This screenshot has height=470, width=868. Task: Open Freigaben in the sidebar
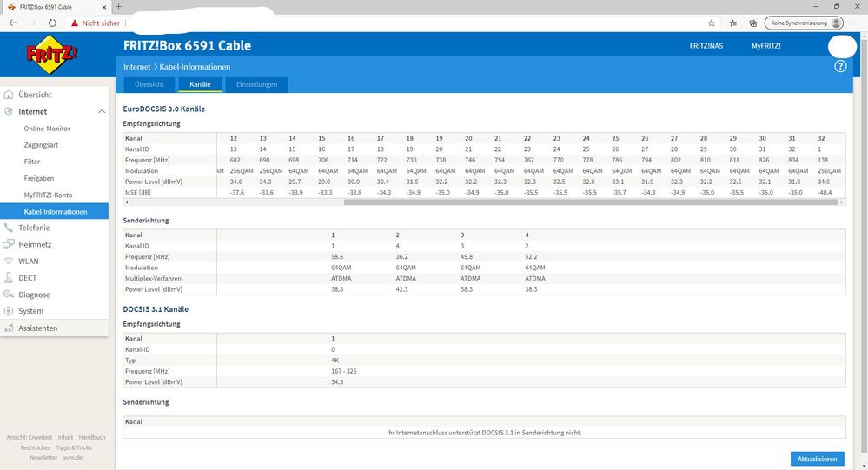(39, 178)
